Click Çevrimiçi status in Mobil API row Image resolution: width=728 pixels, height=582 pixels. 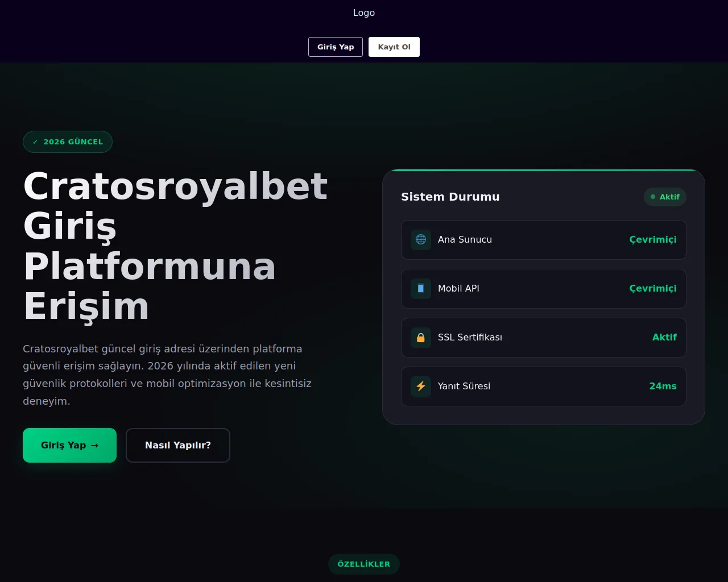pyautogui.click(x=653, y=289)
